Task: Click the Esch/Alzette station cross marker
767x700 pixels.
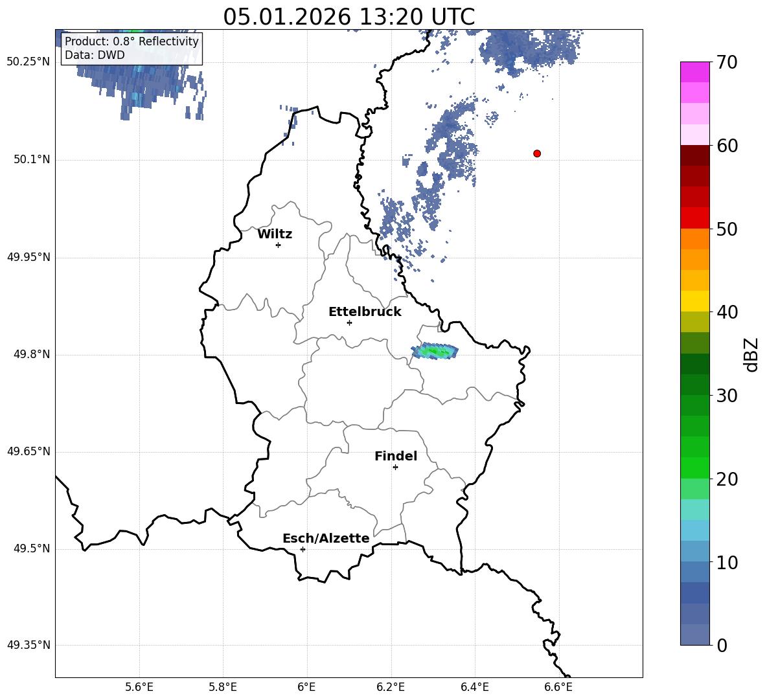Action: point(303,549)
